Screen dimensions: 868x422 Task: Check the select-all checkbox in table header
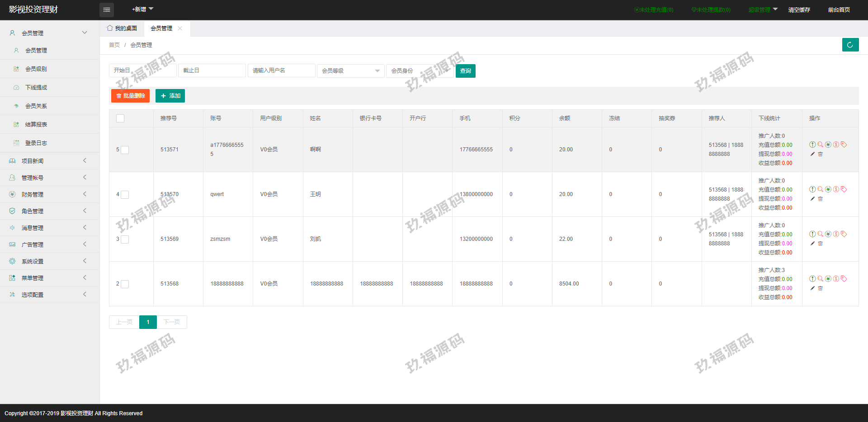pyautogui.click(x=120, y=118)
